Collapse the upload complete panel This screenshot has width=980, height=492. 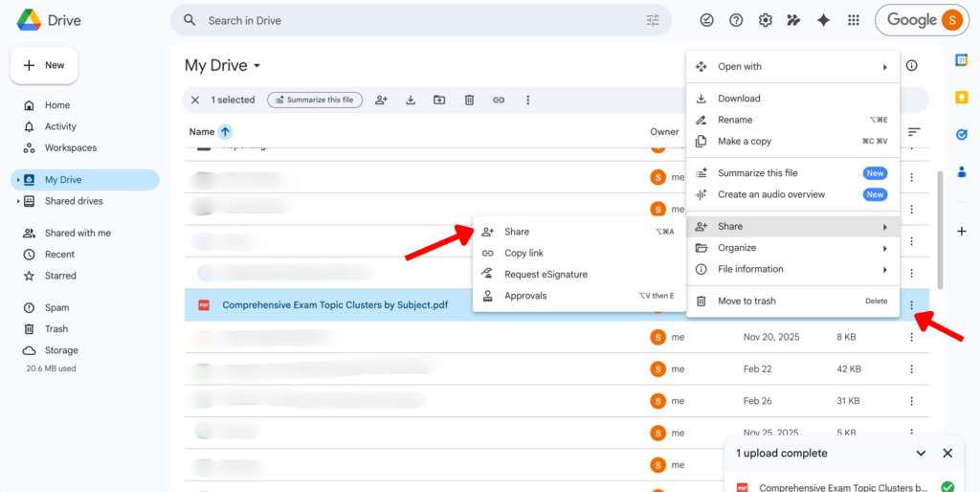pos(921,454)
